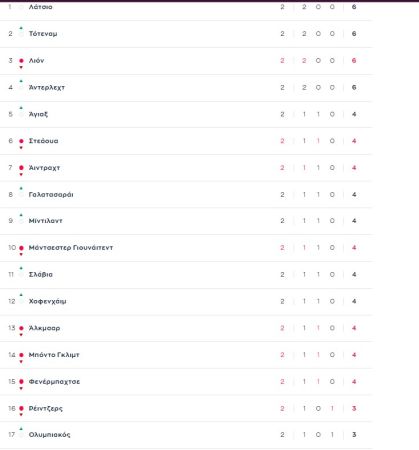The height and width of the screenshot is (450, 419).
Task: Click the red dot next to Άιντραχτ
Action: point(21,168)
